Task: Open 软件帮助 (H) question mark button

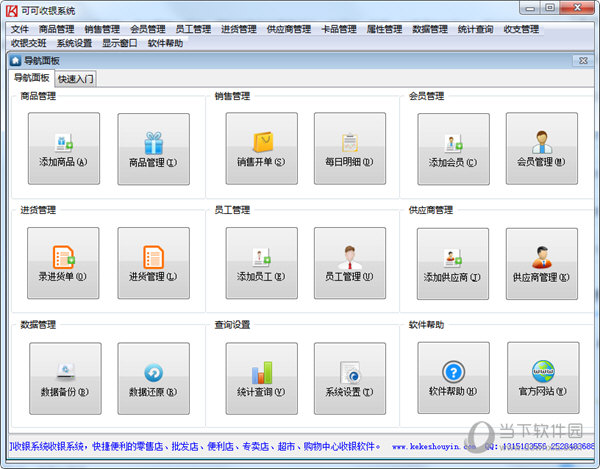Action: (453, 378)
